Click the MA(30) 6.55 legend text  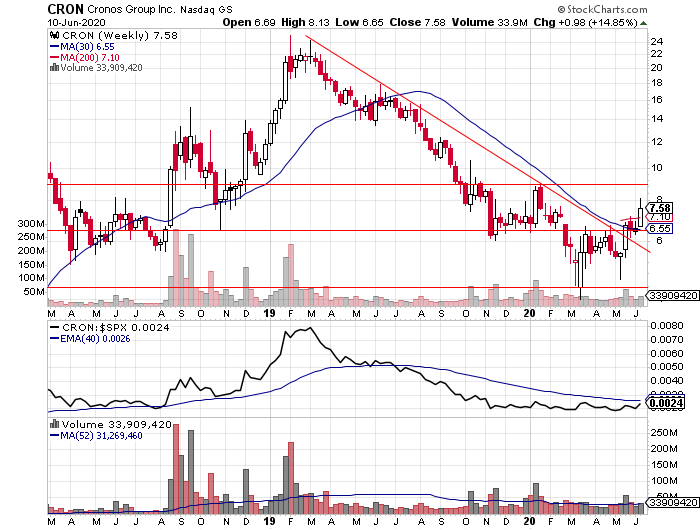(88, 46)
